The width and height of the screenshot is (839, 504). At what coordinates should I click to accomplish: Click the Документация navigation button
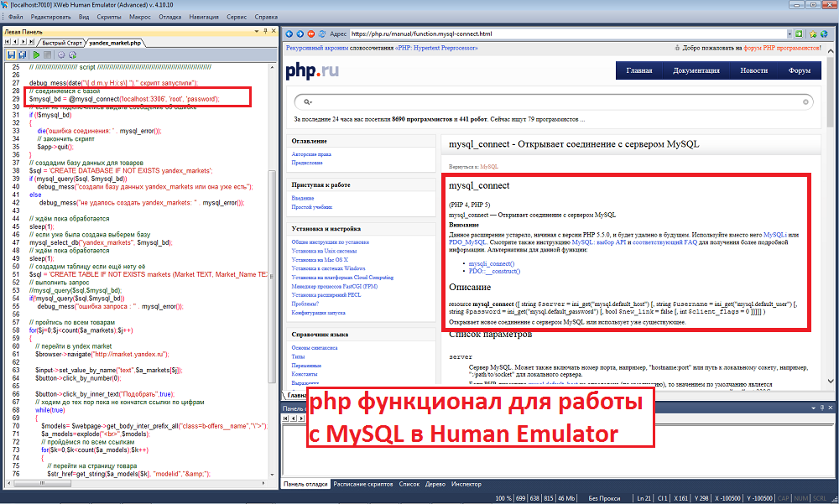[x=696, y=70]
